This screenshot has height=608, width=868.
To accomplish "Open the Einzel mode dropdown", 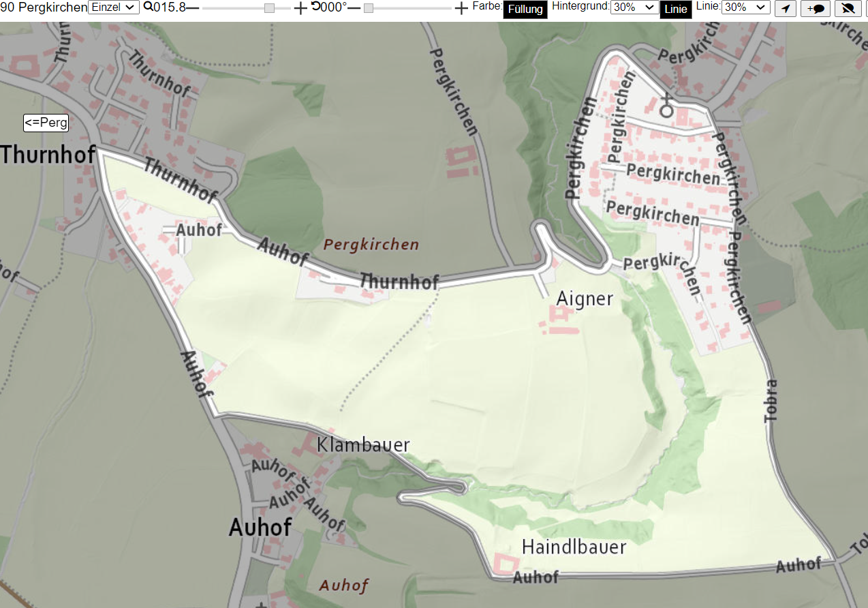I will [x=114, y=7].
